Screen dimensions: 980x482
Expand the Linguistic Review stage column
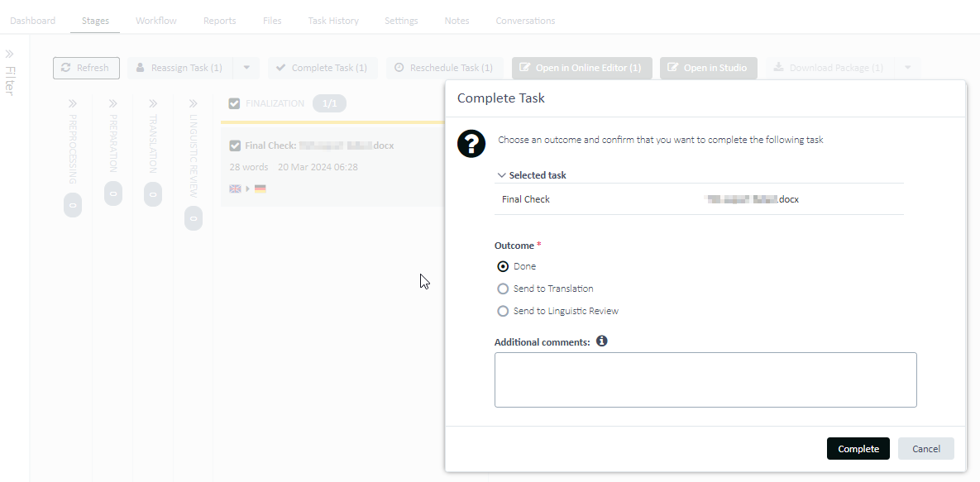click(193, 104)
